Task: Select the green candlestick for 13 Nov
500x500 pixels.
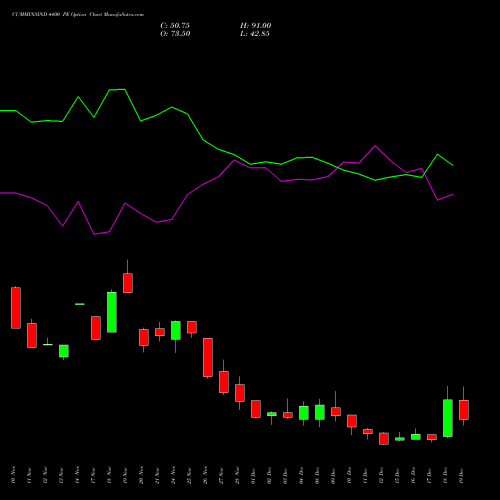Action: [64, 351]
